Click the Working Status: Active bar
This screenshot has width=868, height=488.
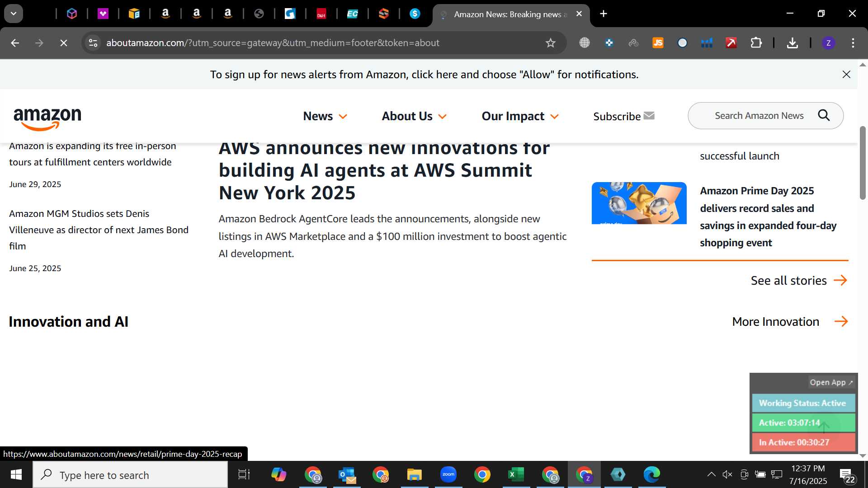tap(803, 403)
